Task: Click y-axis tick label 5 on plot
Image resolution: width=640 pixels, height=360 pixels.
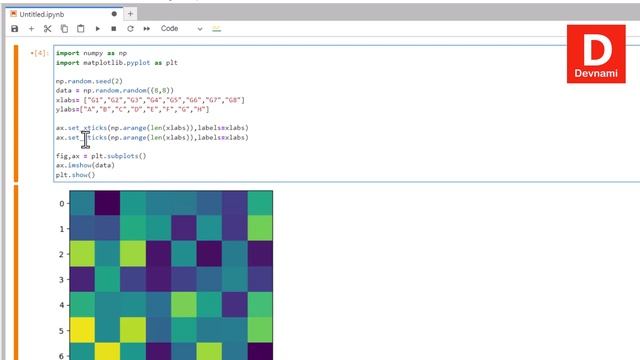Action: click(62, 331)
